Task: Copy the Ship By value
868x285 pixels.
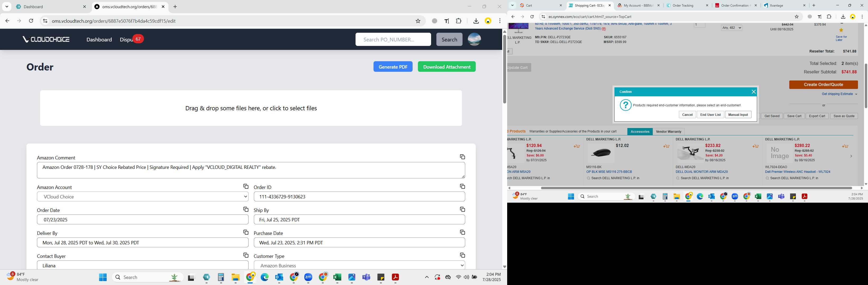Action: [462, 209]
